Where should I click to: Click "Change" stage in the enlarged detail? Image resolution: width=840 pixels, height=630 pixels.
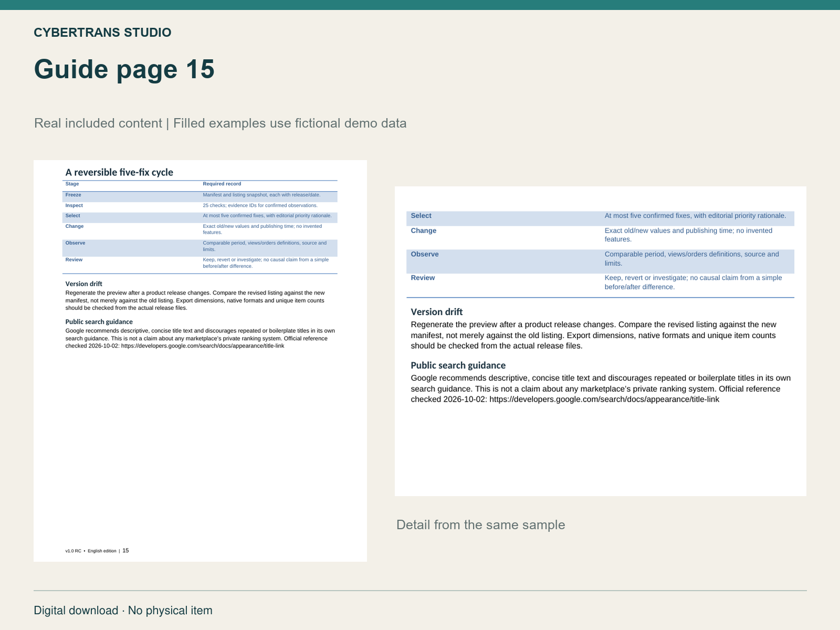click(423, 230)
